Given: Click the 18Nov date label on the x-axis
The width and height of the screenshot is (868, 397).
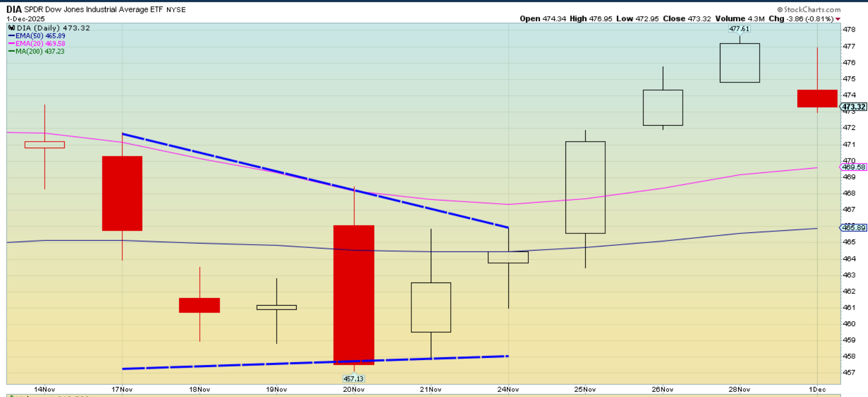Looking at the screenshot, I should coord(199,389).
